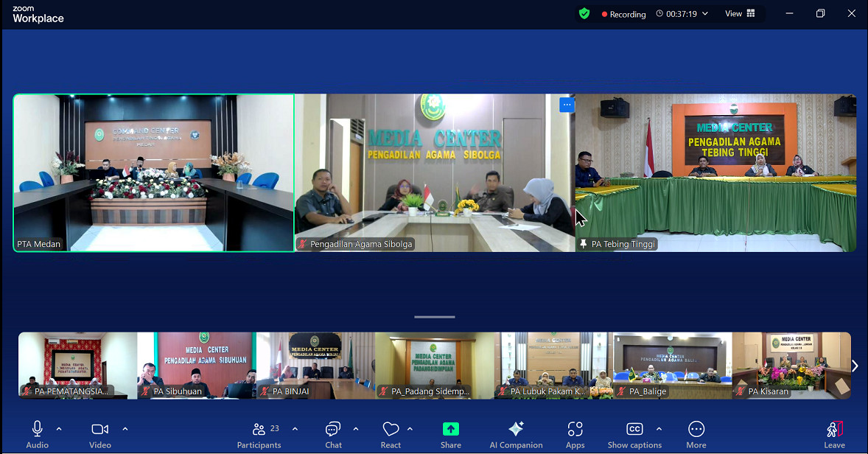Click the Leave meeting button
Viewport: 868px width, 454px height.
coord(834,434)
